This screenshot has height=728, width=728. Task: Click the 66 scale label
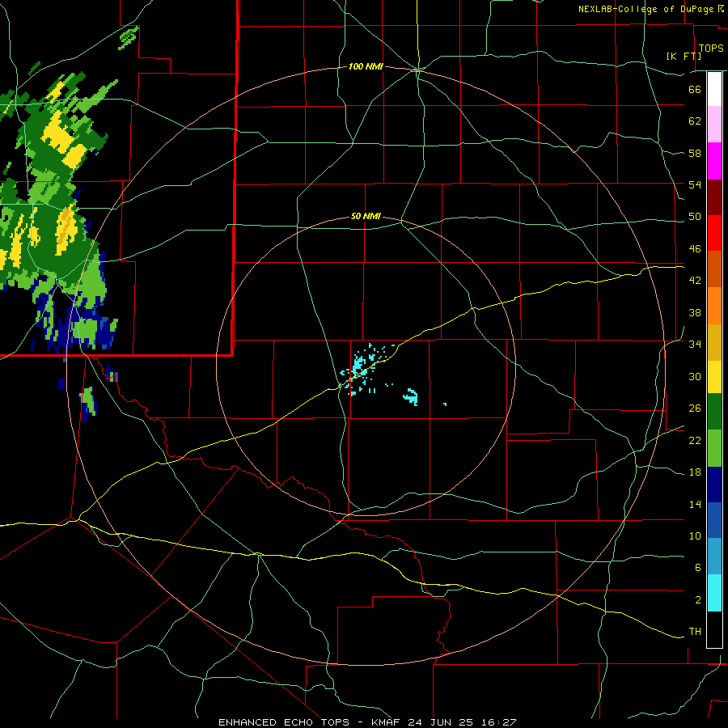[695, 89]
